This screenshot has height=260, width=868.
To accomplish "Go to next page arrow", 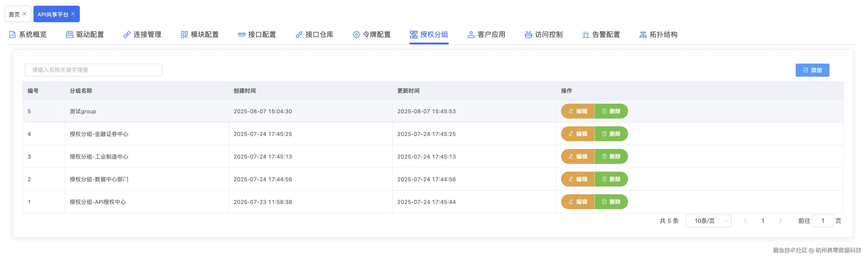I will tap(780, 221).
